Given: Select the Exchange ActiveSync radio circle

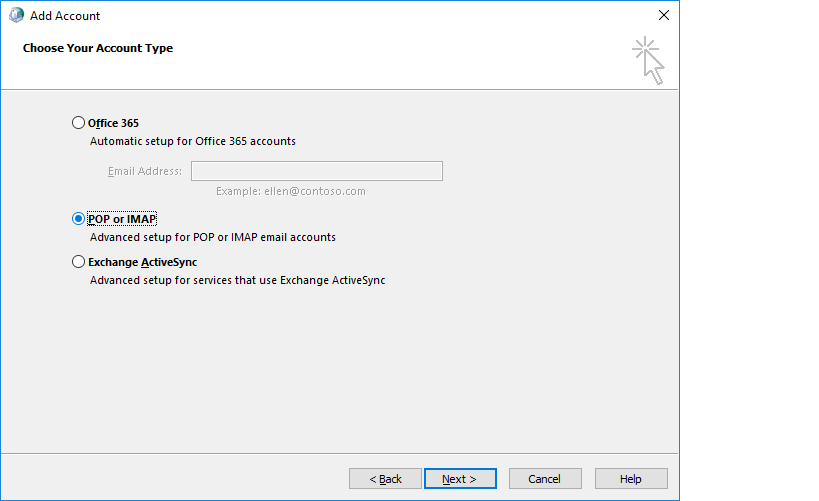Looking at the screenshot, I should (x=79, y=262).
